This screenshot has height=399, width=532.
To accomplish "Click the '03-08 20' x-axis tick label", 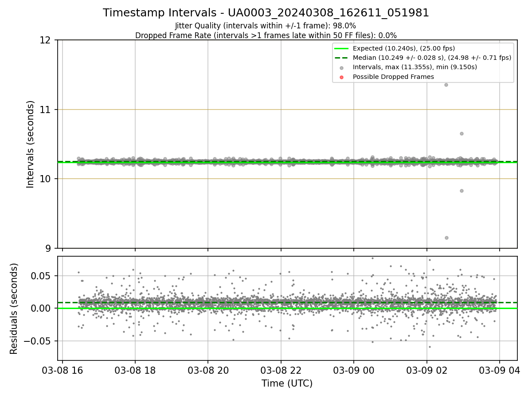I will [x=208, y=370].
